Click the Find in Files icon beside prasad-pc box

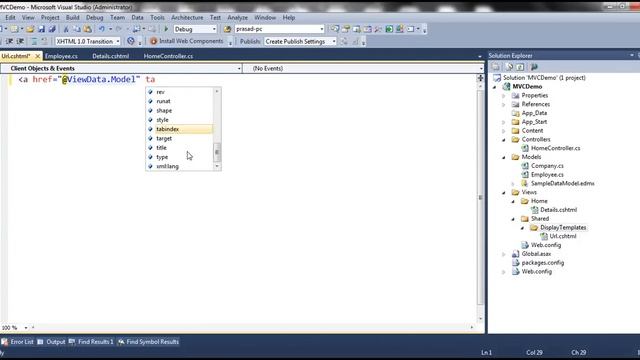coord(227,29)
